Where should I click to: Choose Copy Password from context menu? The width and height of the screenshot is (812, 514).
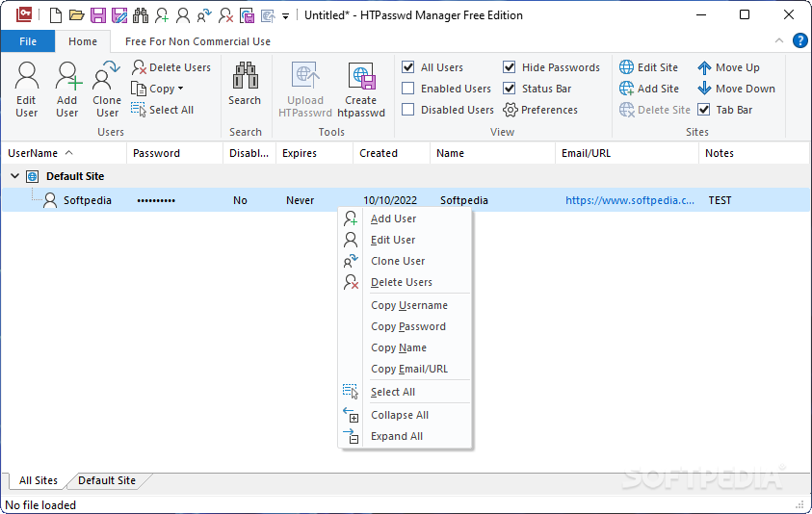[x=405, y=326]
